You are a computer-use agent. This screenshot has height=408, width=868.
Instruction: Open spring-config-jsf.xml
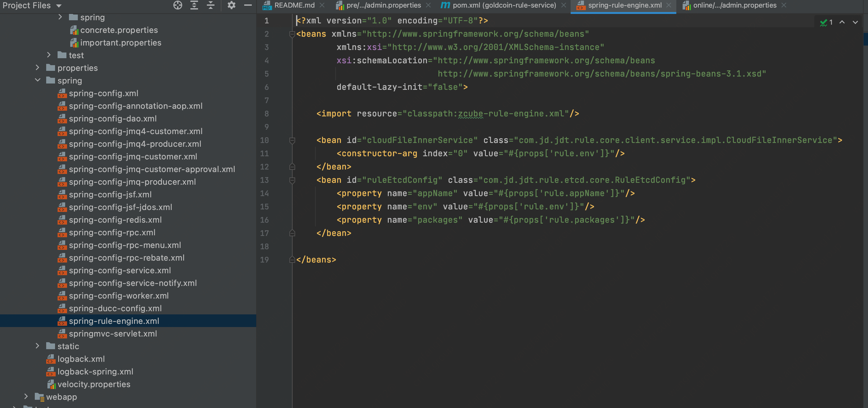click(x=110, y=194)
